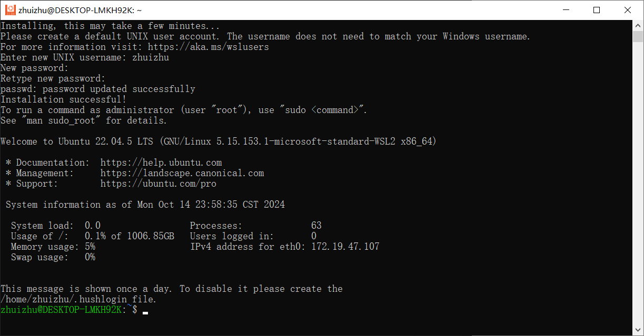Click the vertical scrollbar thumb
This screenshot has width=644, height=336.
(638, 36)
